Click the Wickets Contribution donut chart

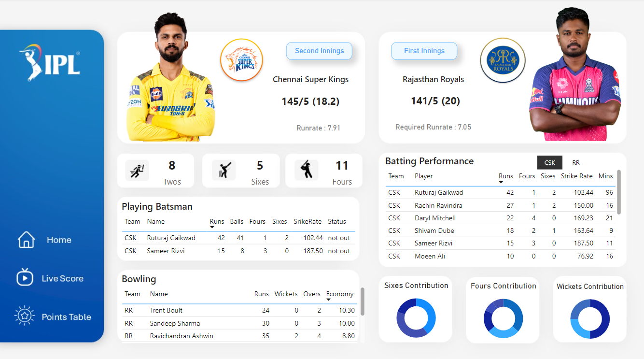tap(590, 319)
